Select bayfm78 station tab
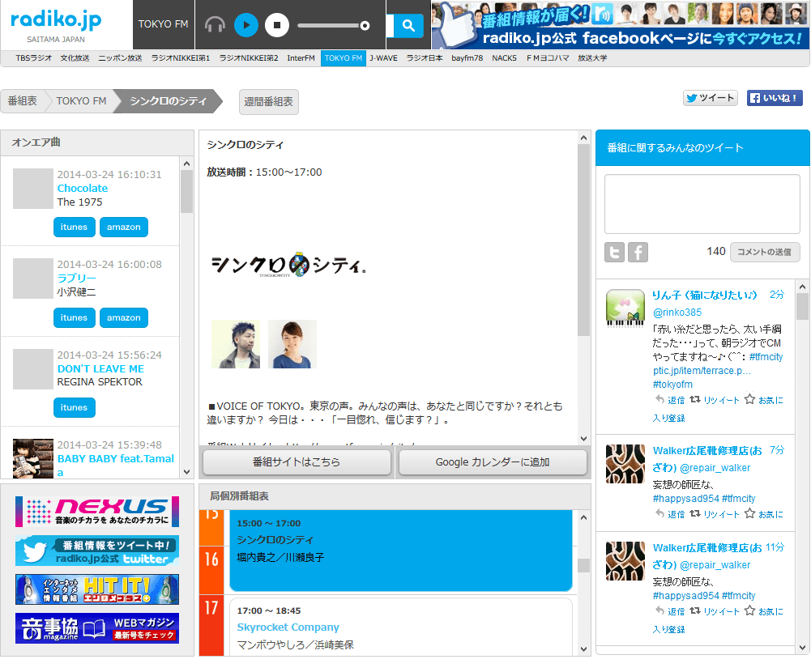Image resolution: width=811 pixels, height=672 pixels. coord(467,58)
